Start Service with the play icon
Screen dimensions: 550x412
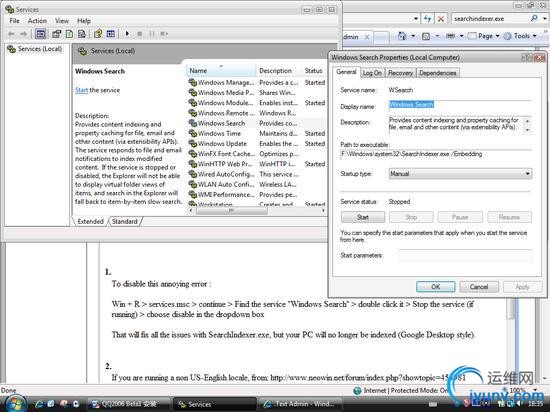click(127, 34)
